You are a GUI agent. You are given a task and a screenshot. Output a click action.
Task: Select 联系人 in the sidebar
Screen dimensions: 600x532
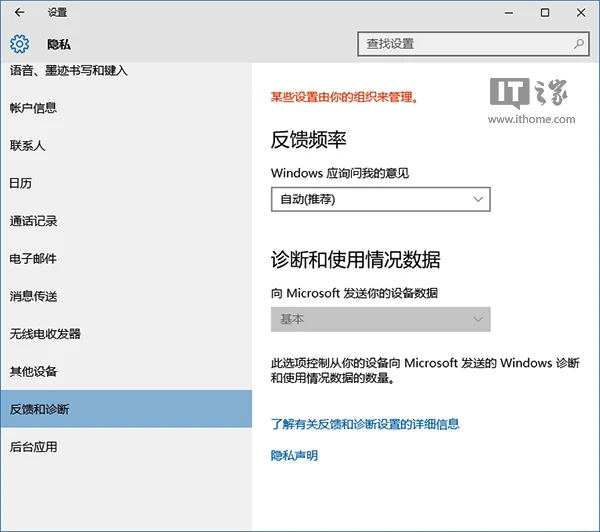[28, 145]
